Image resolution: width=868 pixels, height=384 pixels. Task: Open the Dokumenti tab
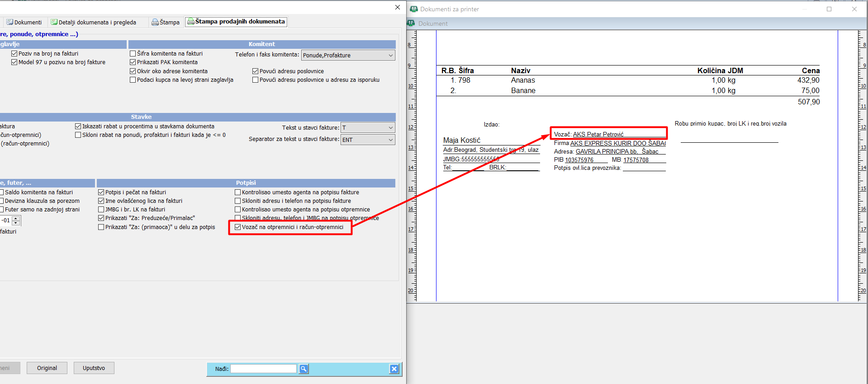click(x=24, y=22)
